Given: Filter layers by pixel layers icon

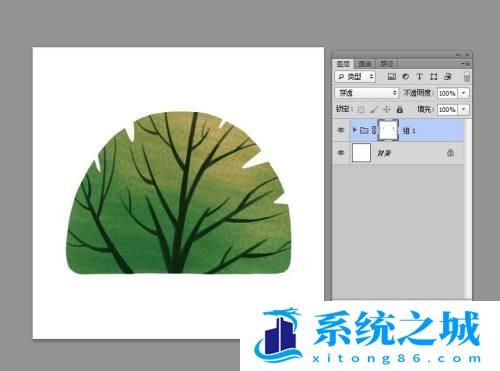Looking at the screenshot, I should 392,77.
